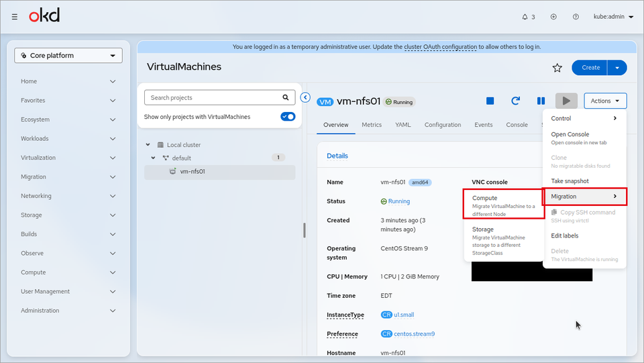Open the Details section link

coord(337,156)
